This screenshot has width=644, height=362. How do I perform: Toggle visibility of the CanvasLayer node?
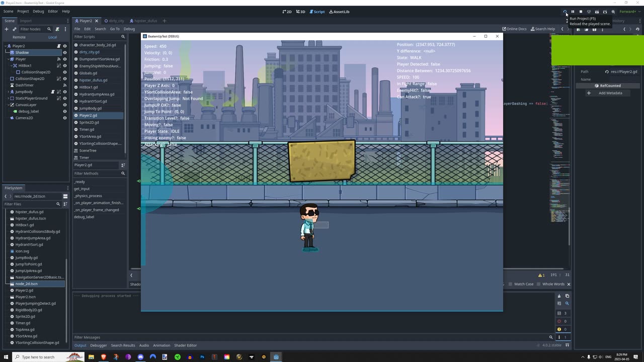(x=64, y=105)
